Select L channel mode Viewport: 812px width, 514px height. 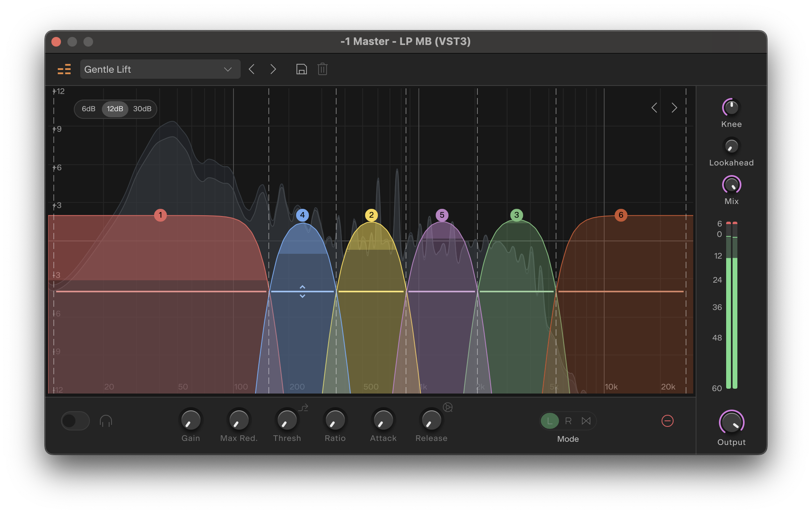point(550,421)
